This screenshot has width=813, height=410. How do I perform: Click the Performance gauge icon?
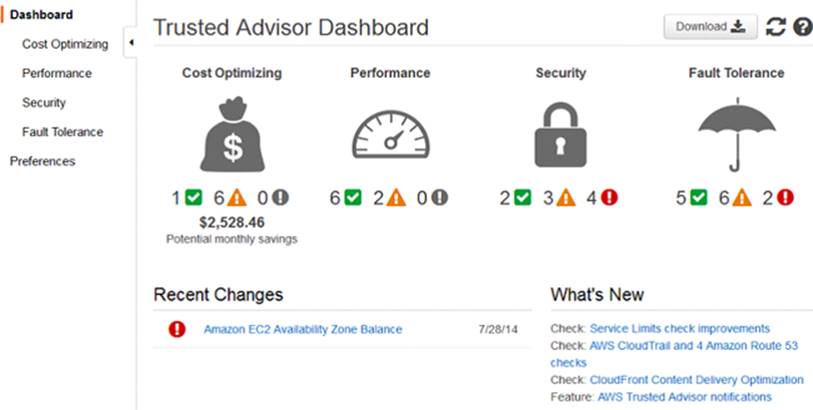pos(390,134)
